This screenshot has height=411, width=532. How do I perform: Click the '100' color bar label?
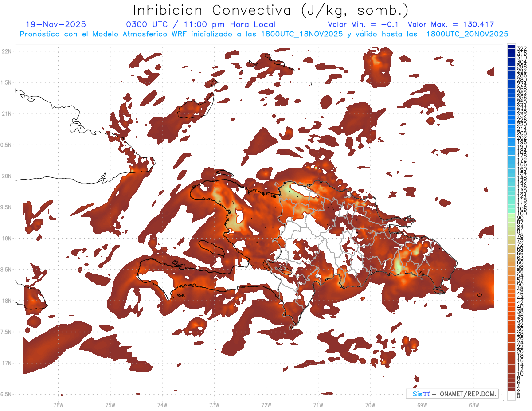(522, 214)
